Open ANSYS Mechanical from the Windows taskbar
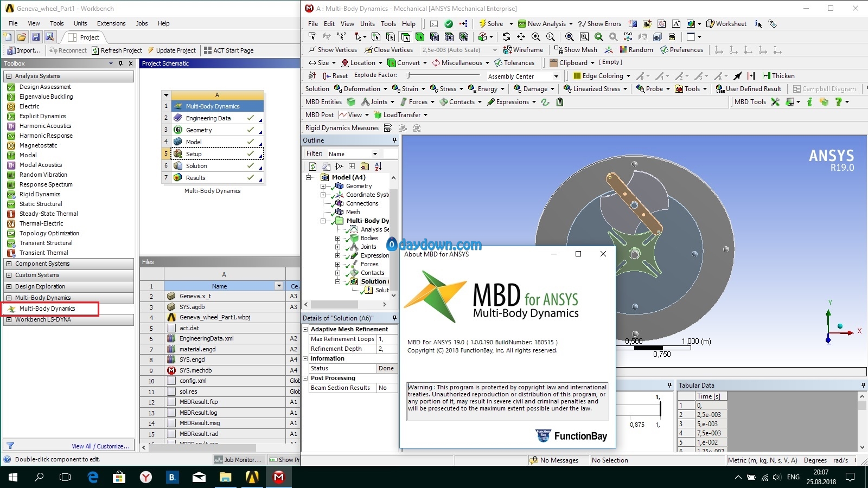Viewport: 868px width, 488px height. [279, 477]
